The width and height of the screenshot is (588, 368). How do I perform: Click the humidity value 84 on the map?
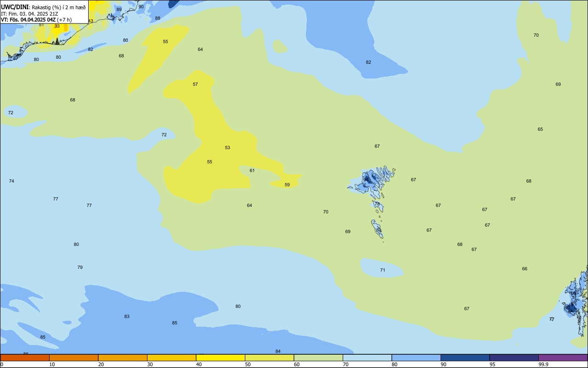pos(278,351)
